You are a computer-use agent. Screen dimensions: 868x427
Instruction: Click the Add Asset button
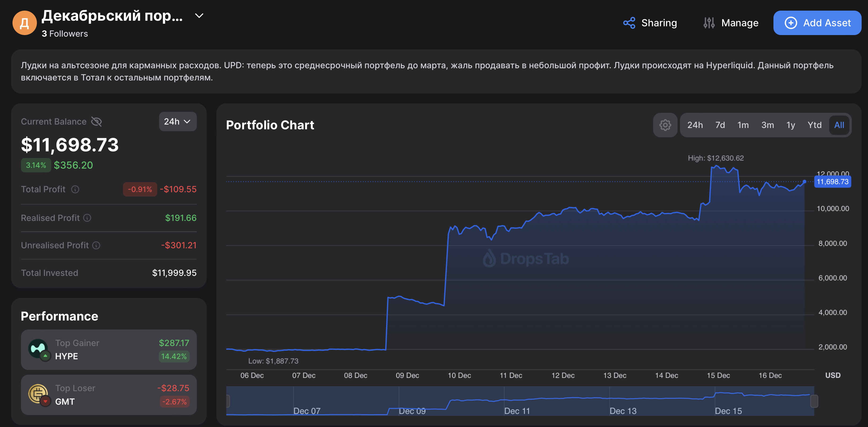click(x=817, y=23)
